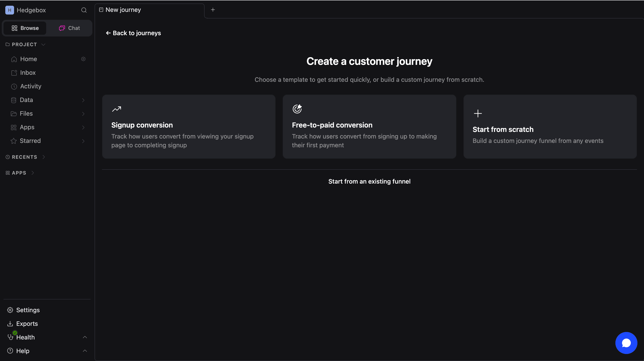
Task: Select the Inbox item in sidebar
Action: (28, 73)
